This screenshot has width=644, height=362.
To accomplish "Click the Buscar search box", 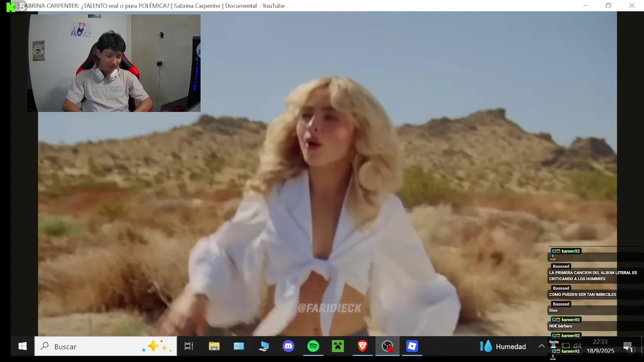I will [106, 346].
